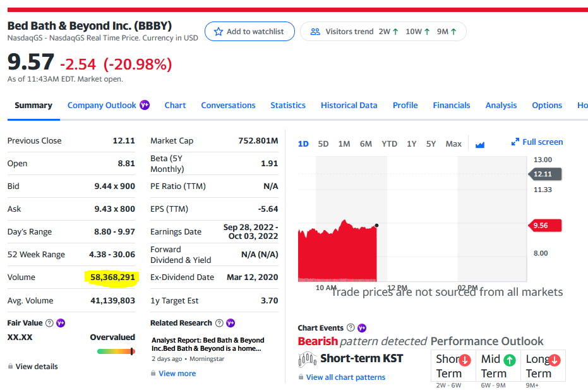Click the gray 12.11 previous close marker
The height and width of the screenshot is (390, 588).
pyautogui.click(x=544, y=174)
